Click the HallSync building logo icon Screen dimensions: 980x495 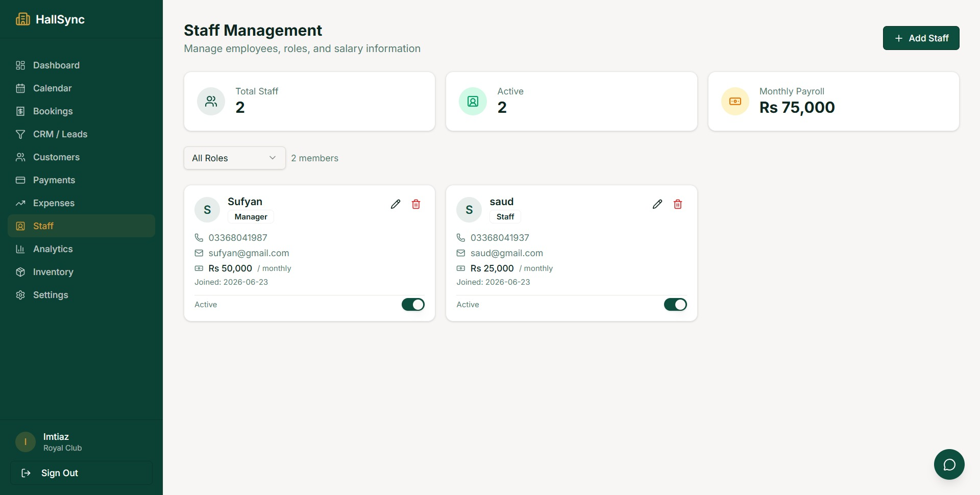tap(22, 19)
